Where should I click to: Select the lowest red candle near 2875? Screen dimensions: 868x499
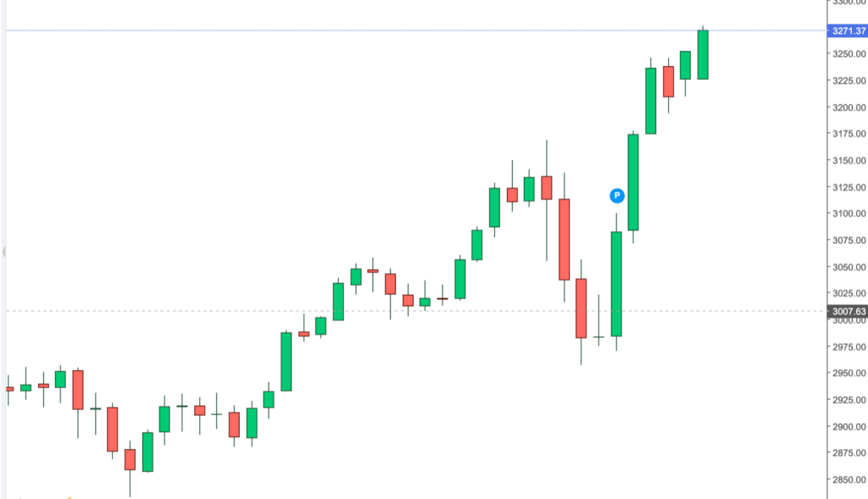130,459
